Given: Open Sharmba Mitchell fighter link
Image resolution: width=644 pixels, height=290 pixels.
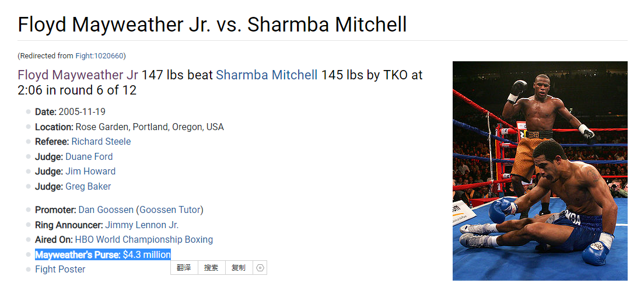Looking at the screenshot, I should coord(267,75).
